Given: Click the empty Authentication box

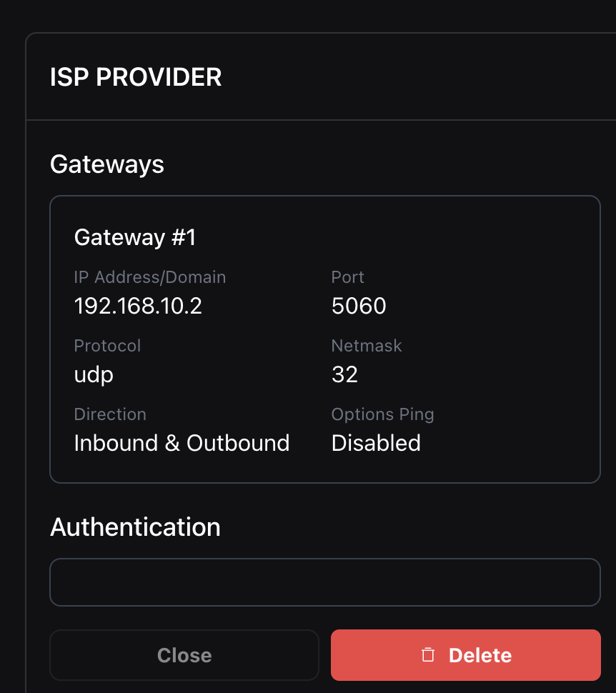Looking at the screenshot, I should [324, 582].
